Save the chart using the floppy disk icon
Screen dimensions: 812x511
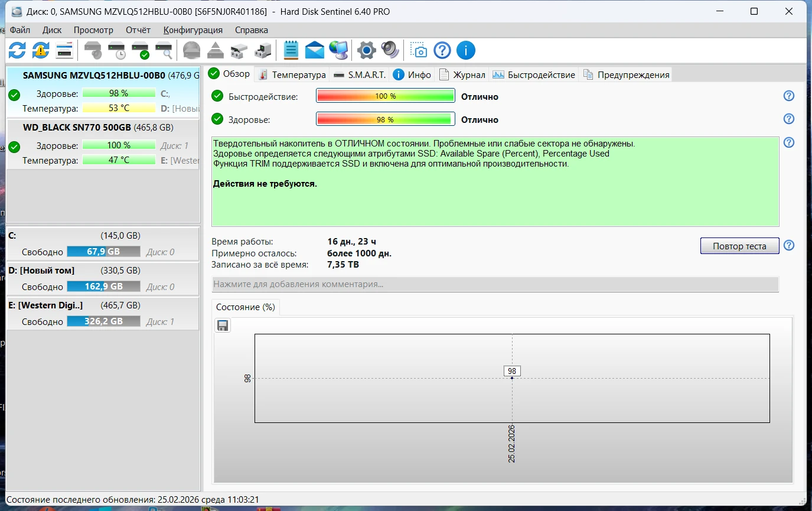(223, 326)
